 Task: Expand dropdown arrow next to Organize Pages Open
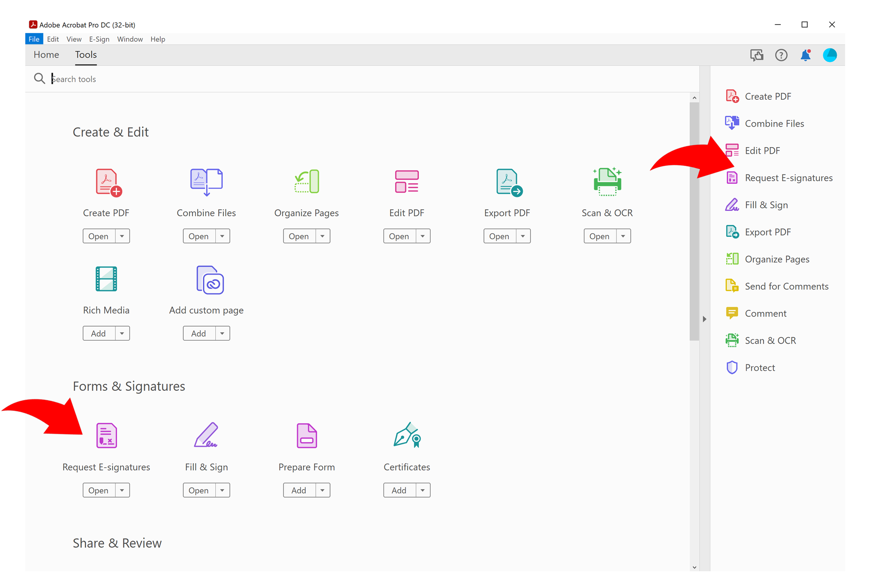[x=323, y=236]
